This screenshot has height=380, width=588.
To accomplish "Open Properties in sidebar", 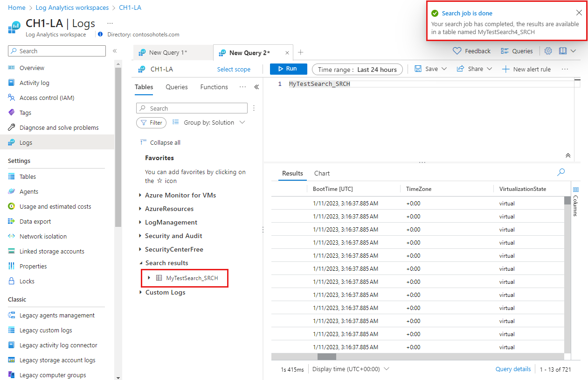I will click(33, 266).
